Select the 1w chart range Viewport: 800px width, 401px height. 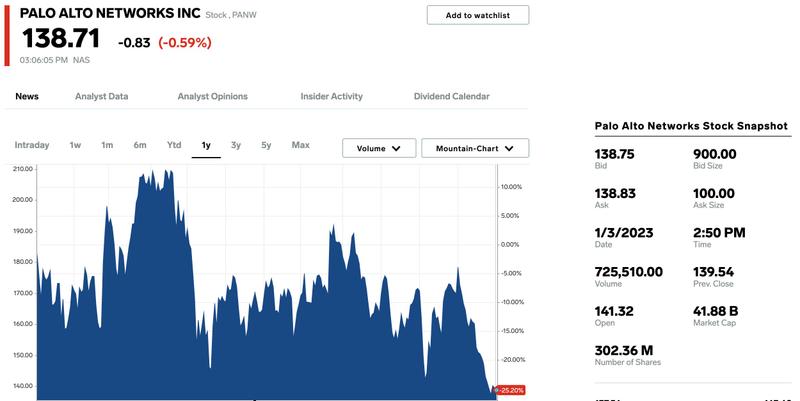tap(75, 145)
